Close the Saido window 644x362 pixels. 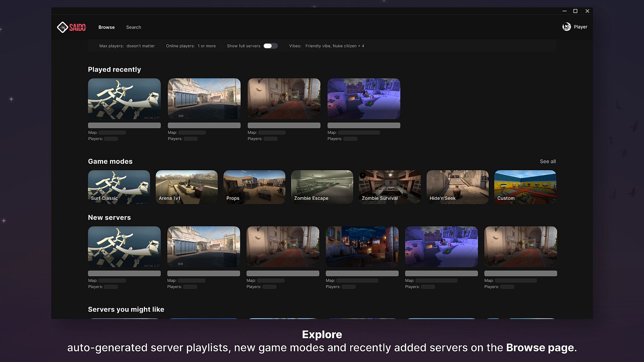pos(587,11)
